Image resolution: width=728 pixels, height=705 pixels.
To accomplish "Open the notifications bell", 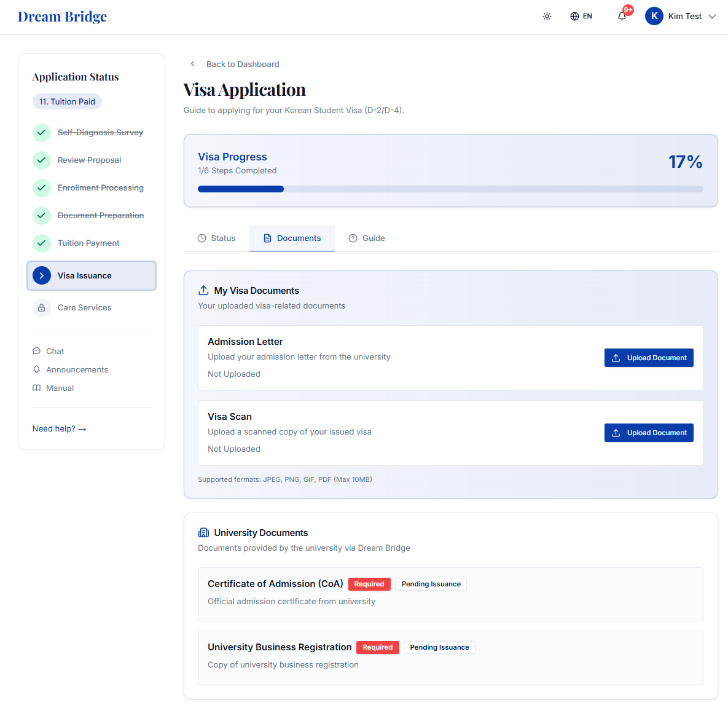I will pyautogui.click(x=622, y=16).
